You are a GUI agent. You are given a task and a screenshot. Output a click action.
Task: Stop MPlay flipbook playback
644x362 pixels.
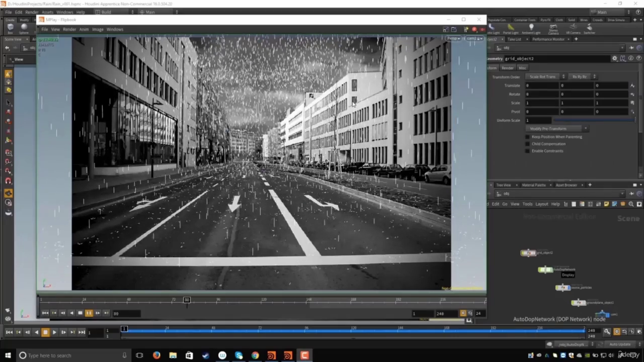(80, 313)
